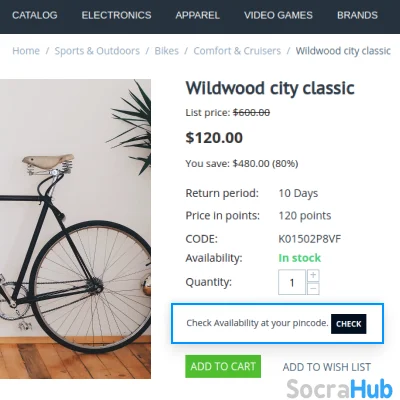Increase quantity with the plus button

click(313, 275)
